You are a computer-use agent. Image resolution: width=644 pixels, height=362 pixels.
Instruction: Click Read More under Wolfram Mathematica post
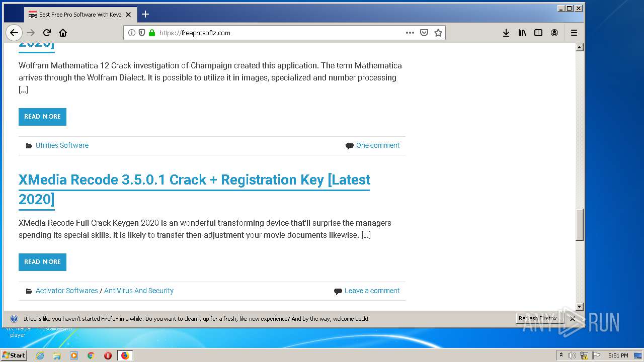click(42, 117)
